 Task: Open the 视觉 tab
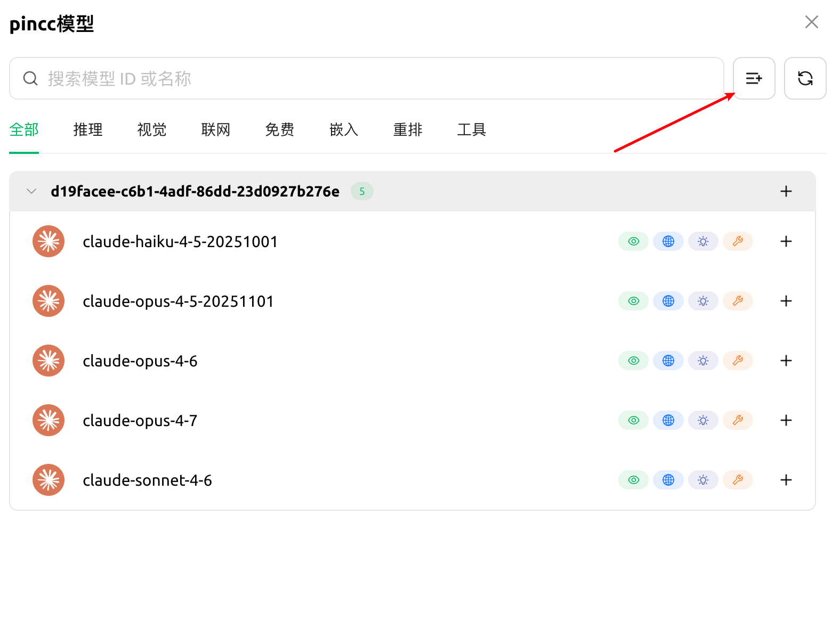[x=152, y=129]
